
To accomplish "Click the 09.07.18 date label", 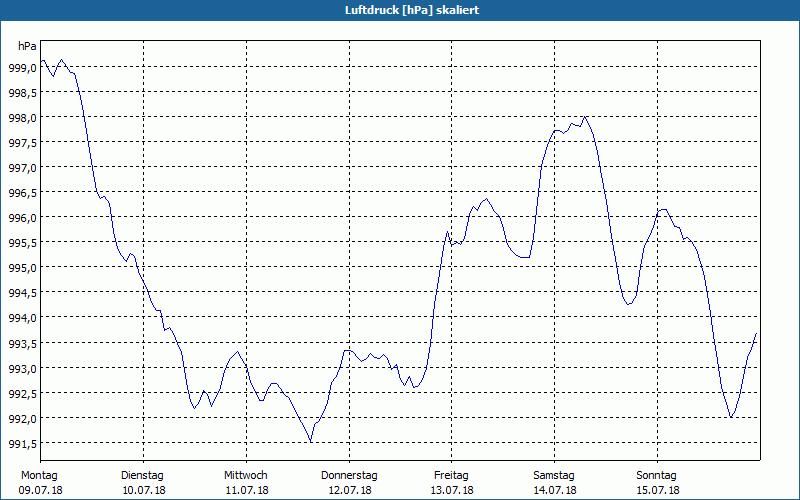I will 40,490.
